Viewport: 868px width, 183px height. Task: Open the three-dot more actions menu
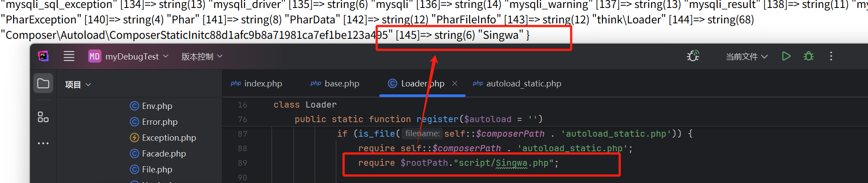831,56
